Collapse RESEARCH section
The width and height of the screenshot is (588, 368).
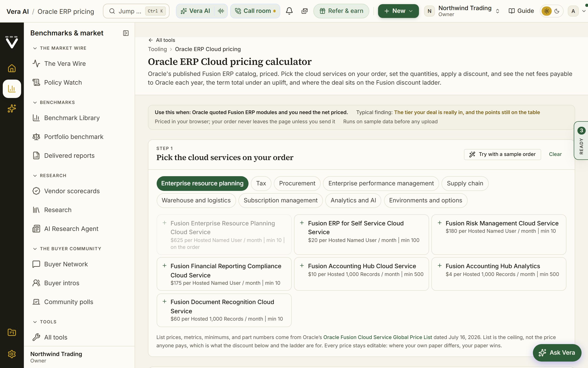tap(50, 175)
